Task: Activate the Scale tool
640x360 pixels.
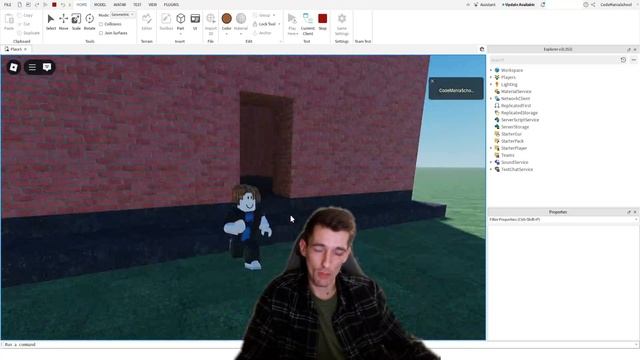Action: [x=76, y=22]
